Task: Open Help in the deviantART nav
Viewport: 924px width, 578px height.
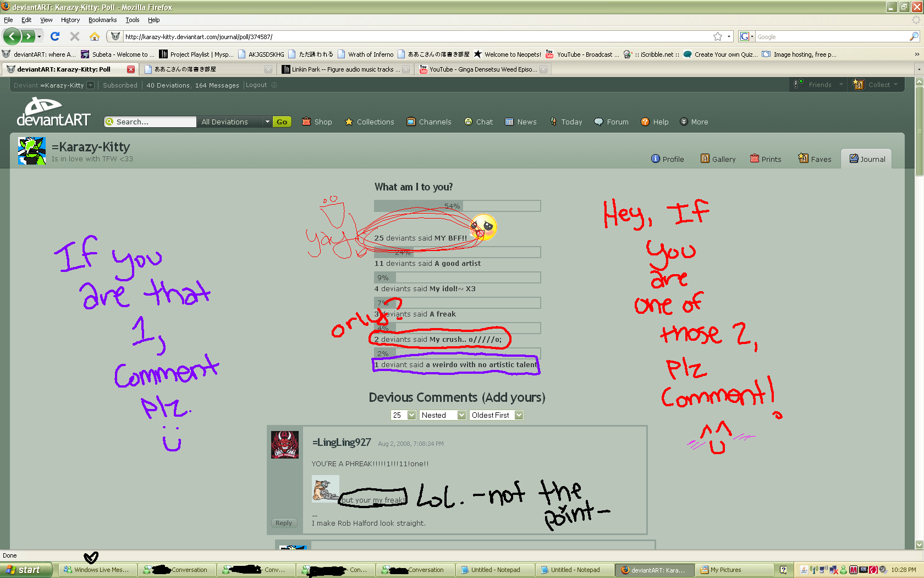Action: pyautogui.click(x=654, y=122)
